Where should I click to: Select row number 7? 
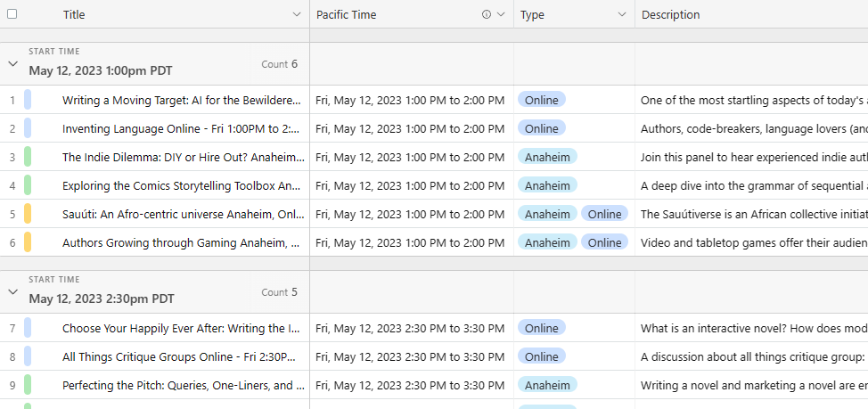tap(12, 328)
